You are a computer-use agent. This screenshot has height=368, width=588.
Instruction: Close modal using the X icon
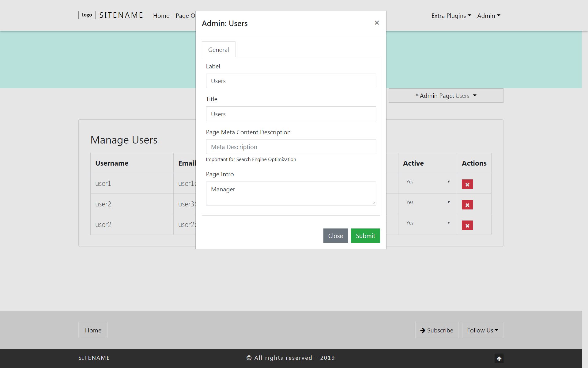[377, 23]
